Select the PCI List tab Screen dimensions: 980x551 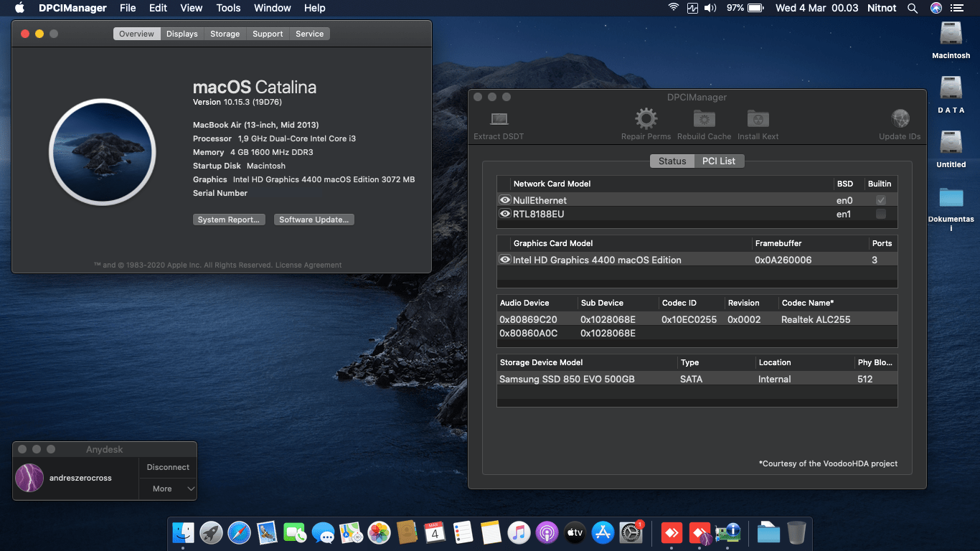719,161
